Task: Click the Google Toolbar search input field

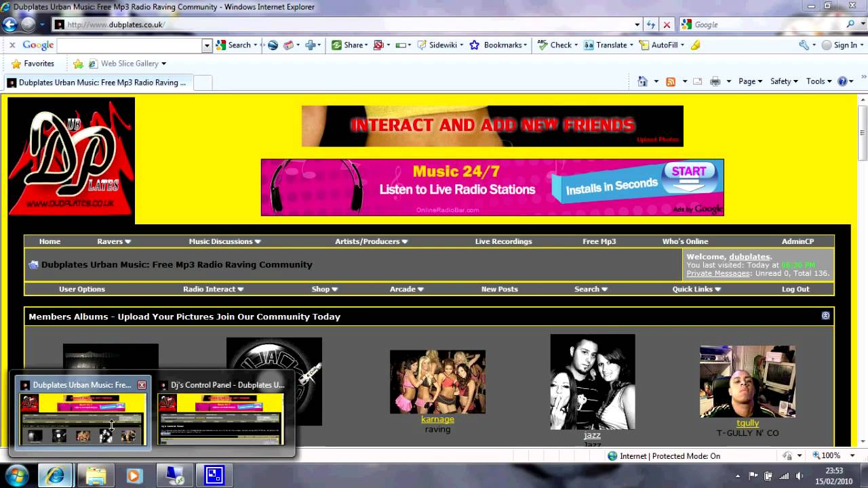Action: click(129, 45)
